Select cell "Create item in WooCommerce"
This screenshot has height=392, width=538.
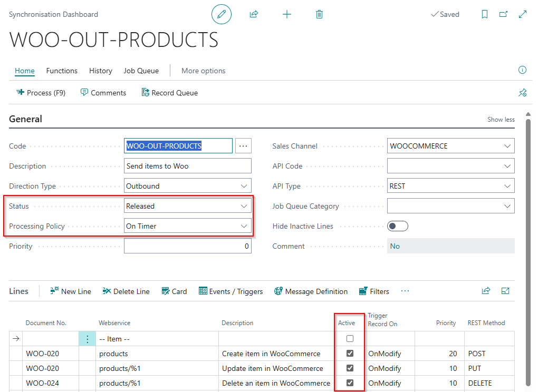pos(276,354)
